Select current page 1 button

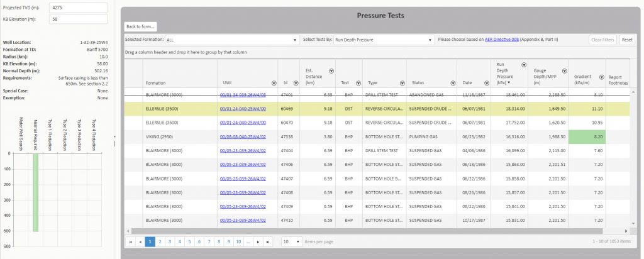click(x=150, y=242)
